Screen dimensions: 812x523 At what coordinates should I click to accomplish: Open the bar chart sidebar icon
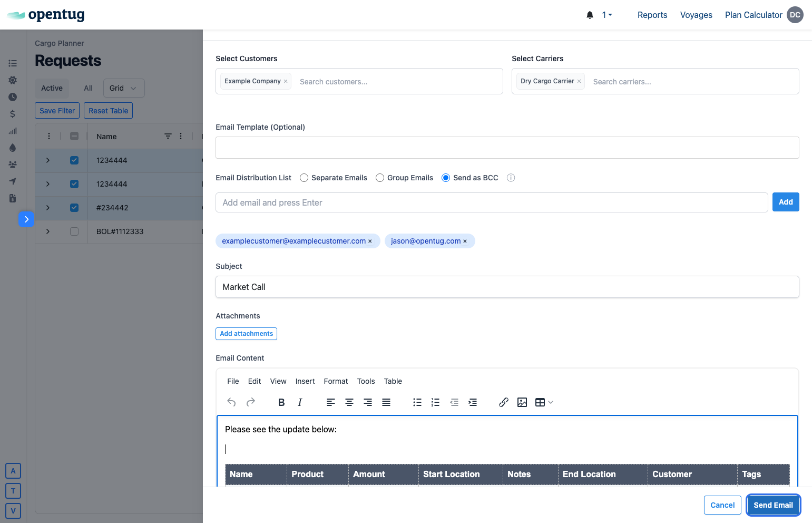click(13, 131)
